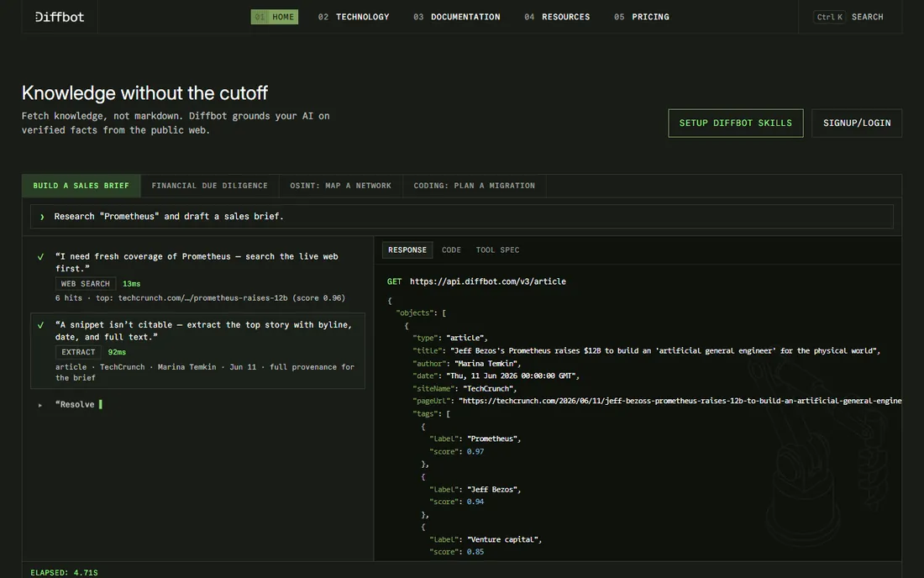Open the Technology nav item
Viewport: 924px width, 578px height.
coord(354,17)
